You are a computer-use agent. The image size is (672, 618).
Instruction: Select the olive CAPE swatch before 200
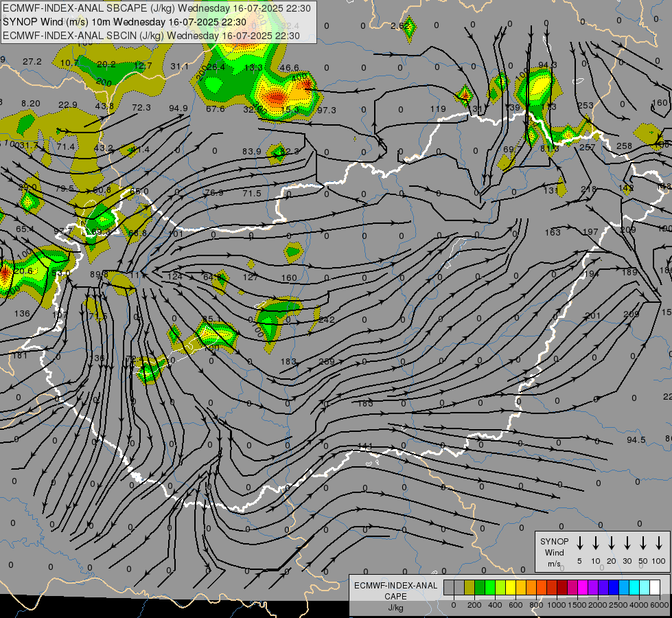470,588
